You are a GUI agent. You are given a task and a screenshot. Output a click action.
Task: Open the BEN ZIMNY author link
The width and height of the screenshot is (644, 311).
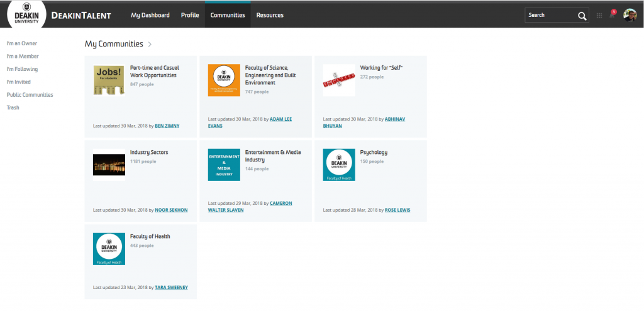(x=167, y=126)
